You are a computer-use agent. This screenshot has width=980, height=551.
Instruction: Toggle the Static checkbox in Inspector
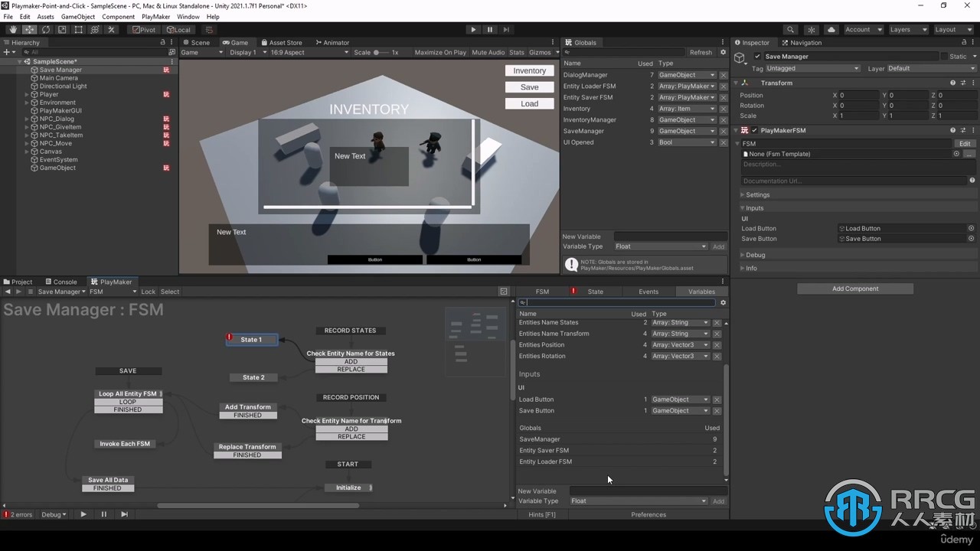[x=944, y=57]
